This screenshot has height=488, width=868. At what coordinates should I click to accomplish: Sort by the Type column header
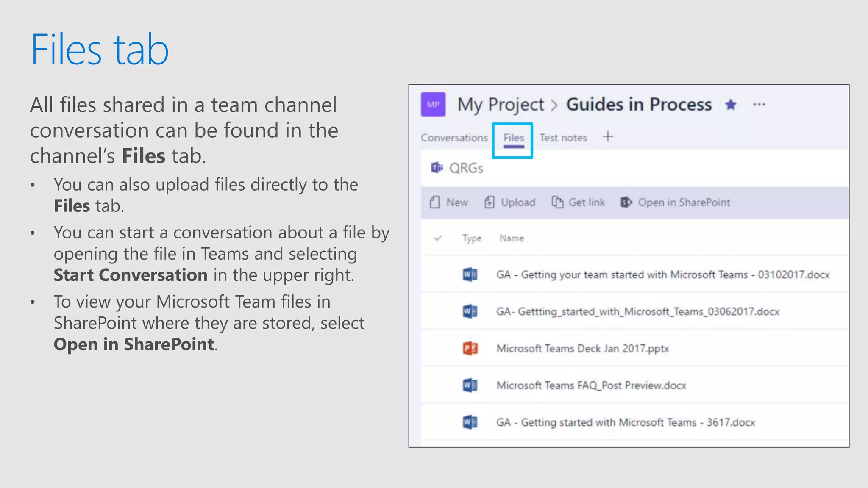(472, 238)
